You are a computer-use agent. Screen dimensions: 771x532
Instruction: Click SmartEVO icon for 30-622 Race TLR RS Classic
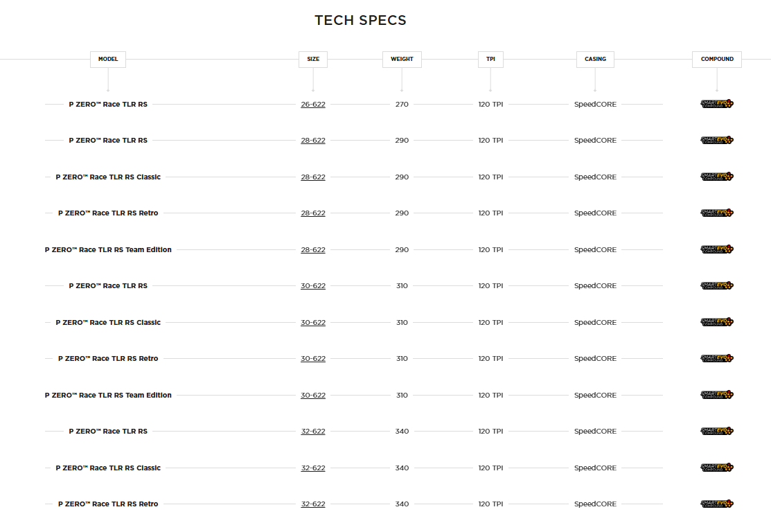click(716, 322)
